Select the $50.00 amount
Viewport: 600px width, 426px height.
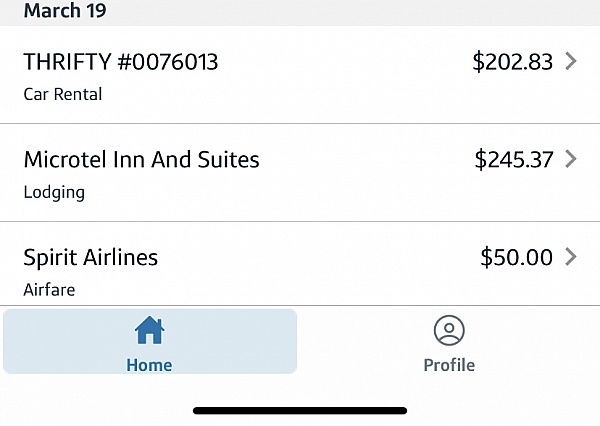tap(517, 257)
